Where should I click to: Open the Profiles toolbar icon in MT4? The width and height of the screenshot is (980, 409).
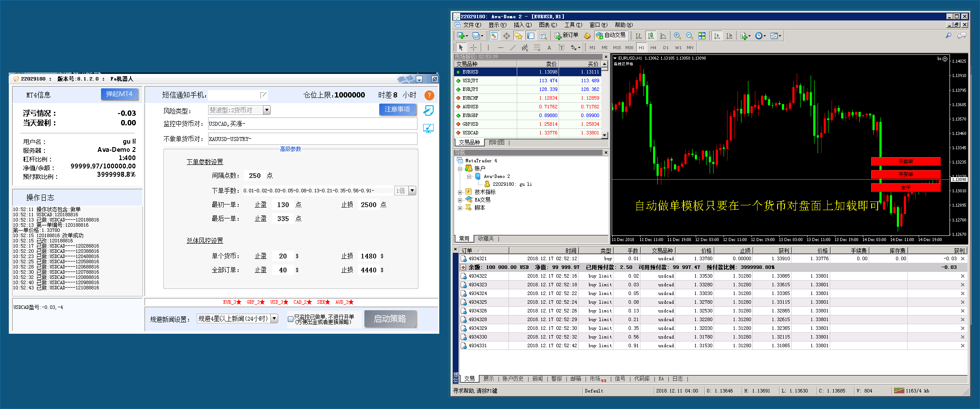point(477,36)
